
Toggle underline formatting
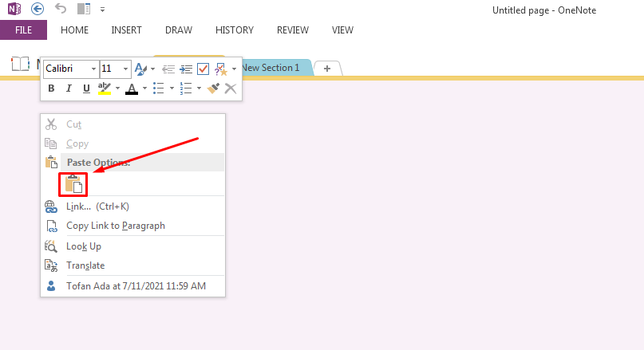point(86,88)
